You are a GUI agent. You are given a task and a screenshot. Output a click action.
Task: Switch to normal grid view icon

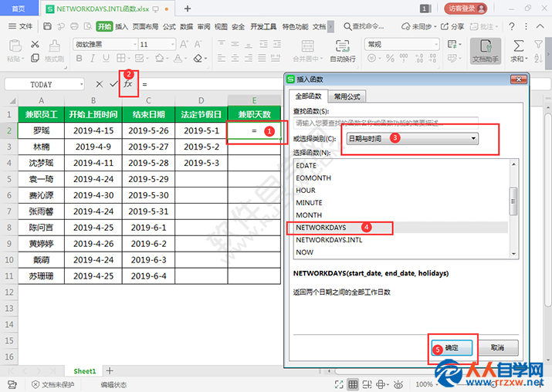[353, 384]
